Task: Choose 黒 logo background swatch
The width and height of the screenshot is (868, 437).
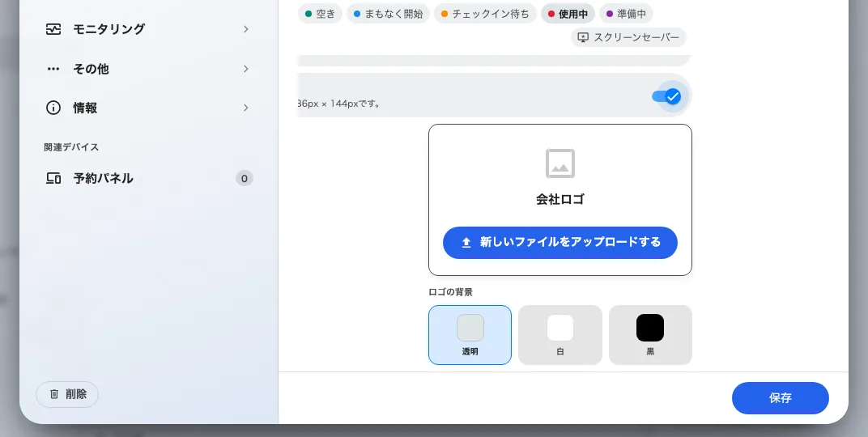Action: coord(650,335)
